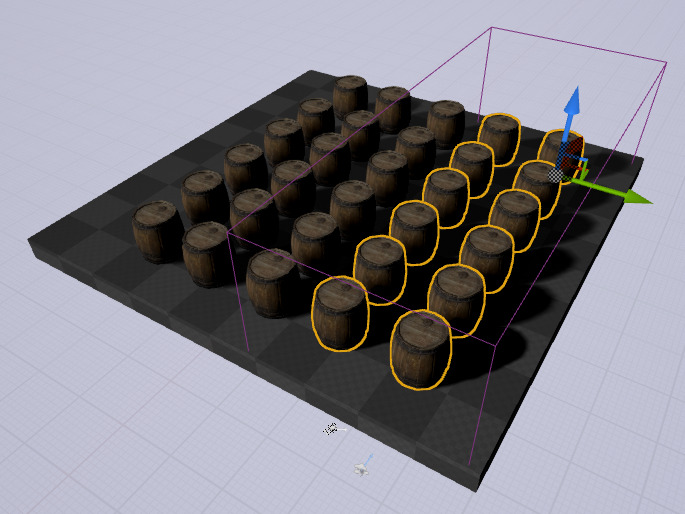The image size is (685, 514).
Task: Click the checkered sphere at gizmo center
Action: (x=556, y=175)
